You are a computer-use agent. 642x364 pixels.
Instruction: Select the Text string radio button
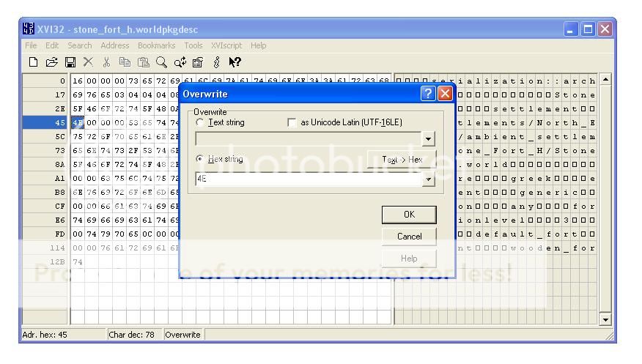point(200,122)
